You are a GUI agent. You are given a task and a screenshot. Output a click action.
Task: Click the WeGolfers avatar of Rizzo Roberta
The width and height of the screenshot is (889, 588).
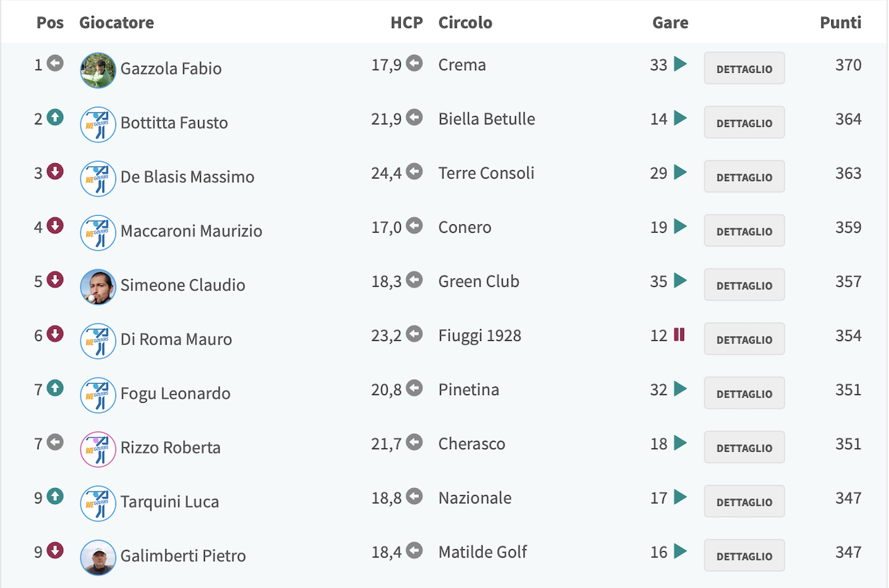98,449
